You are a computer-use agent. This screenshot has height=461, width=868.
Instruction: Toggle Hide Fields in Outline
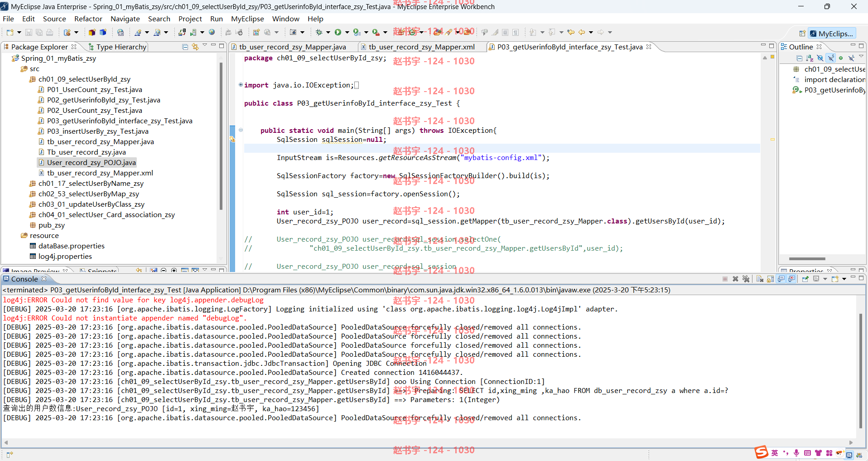[x=820, y=58]
